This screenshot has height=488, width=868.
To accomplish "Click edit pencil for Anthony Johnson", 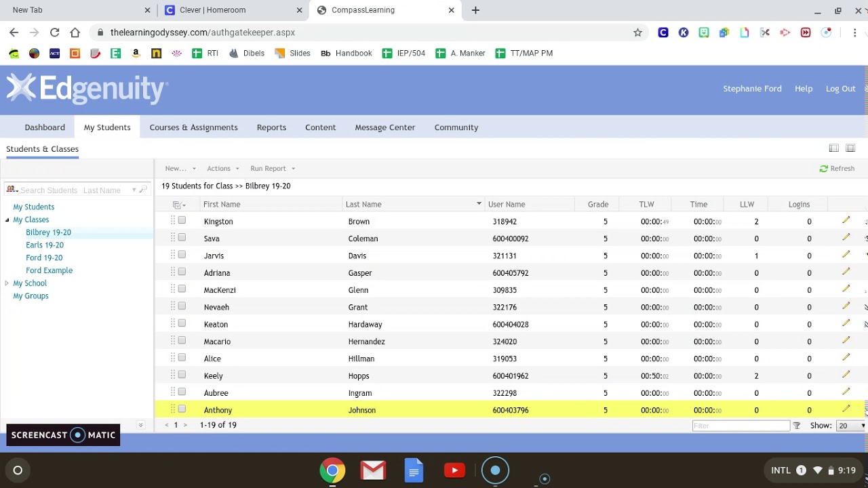I will click(x=846, y=409).
